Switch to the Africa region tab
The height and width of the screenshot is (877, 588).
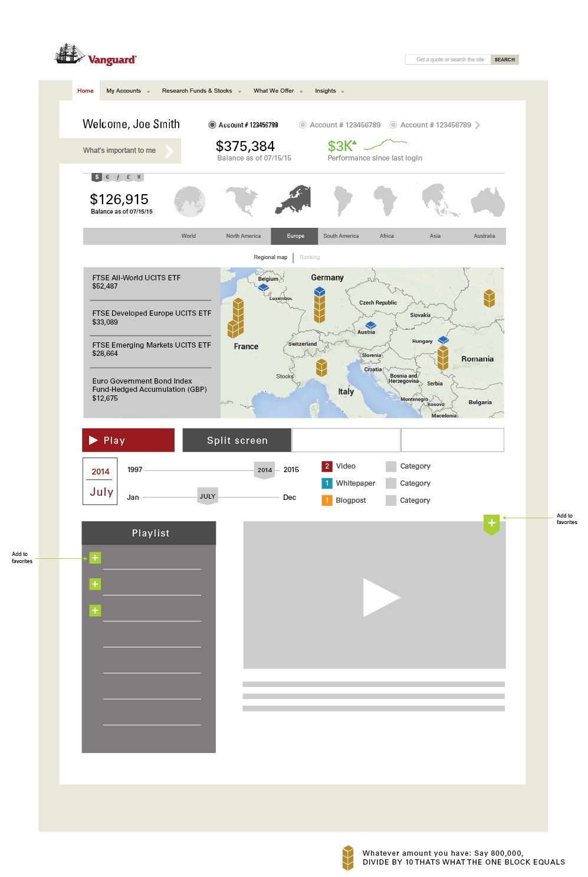coord(387,236)
